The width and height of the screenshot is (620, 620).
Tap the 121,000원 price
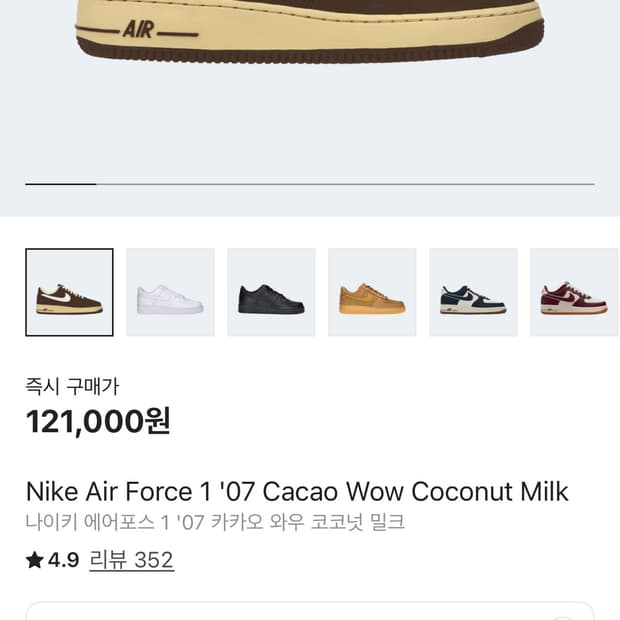(x=98, y=422)
